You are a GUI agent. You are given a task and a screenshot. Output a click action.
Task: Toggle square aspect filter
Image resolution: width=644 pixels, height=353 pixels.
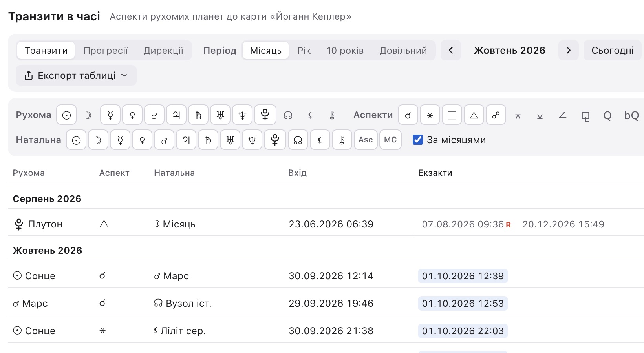452,115
